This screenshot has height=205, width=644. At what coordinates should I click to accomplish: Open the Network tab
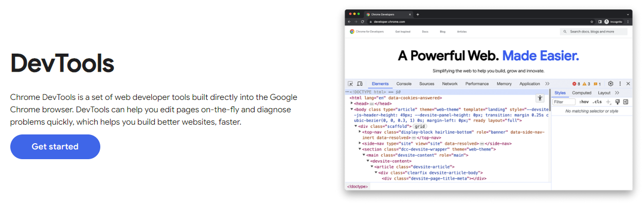pyautogui.click(x=450, y=83)
